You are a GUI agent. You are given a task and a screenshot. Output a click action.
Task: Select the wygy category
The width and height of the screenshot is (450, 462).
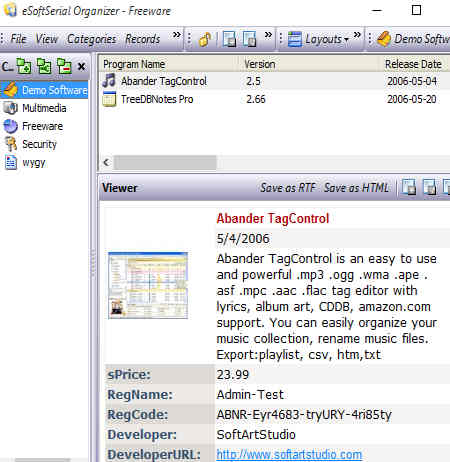[x=34, y=163]
